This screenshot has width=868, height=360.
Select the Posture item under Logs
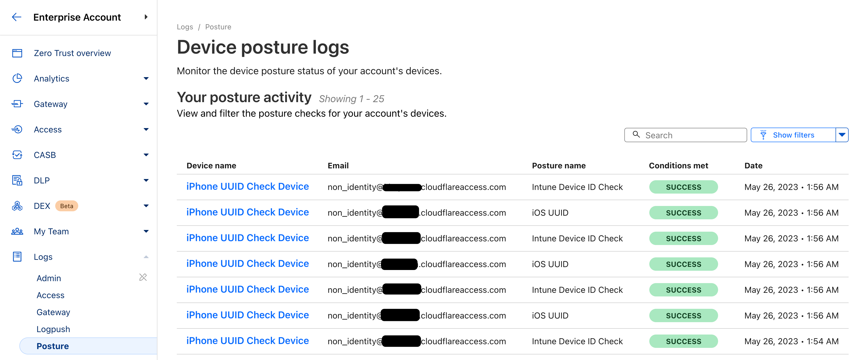click(x=53, y=346)
